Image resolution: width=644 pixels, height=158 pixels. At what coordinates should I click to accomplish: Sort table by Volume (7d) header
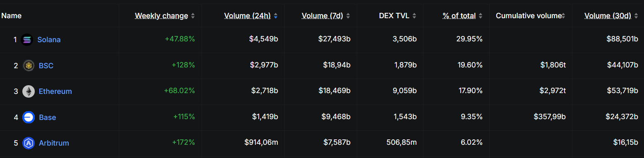click(322, 16)
